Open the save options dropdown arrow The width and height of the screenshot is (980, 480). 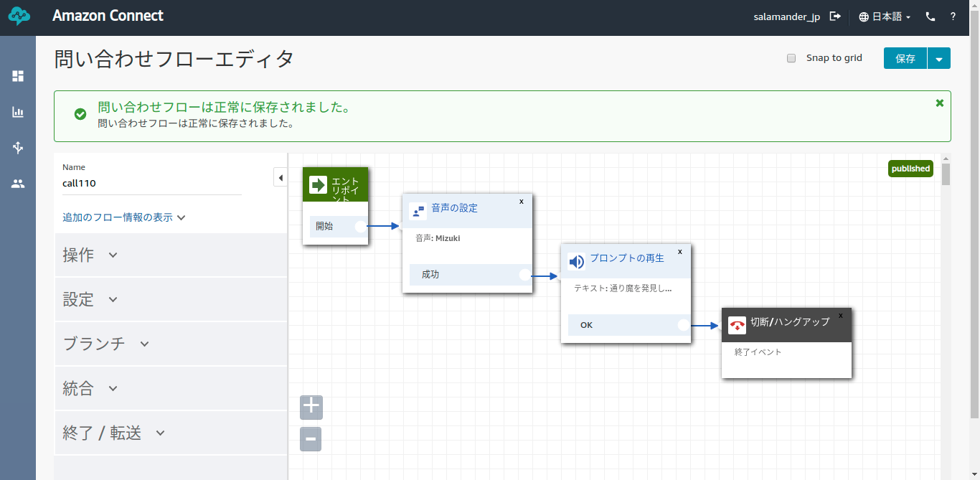tap(939, 58)
